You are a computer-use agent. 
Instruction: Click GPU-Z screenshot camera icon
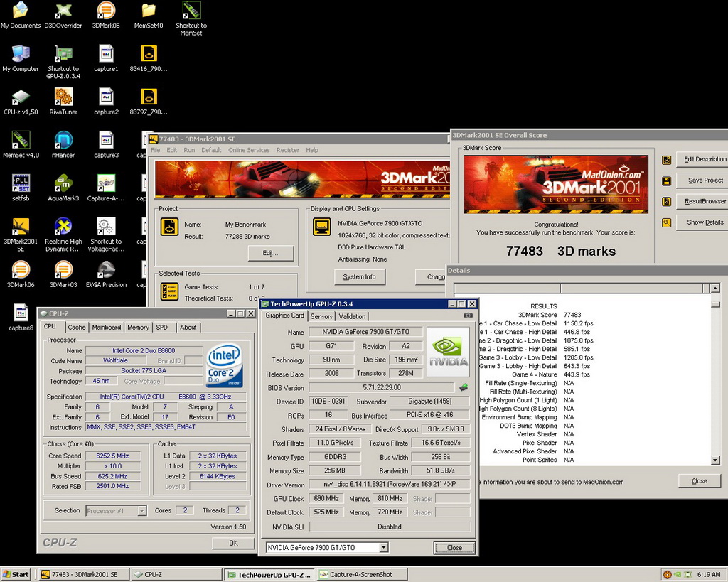coord(468,315)
